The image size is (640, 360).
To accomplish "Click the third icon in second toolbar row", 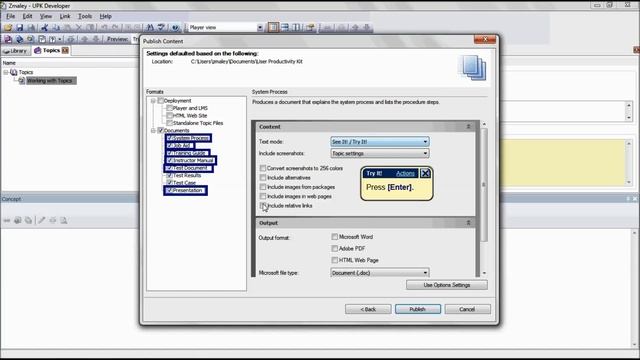I will click(x=30, y=39).
